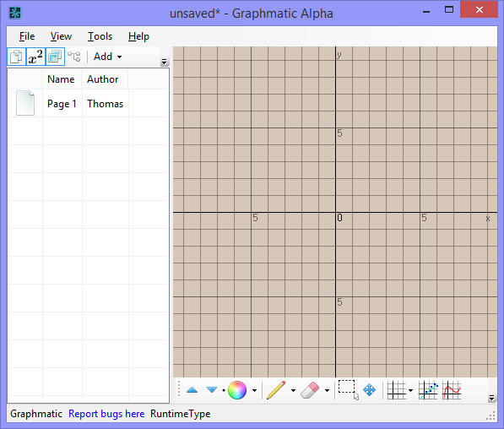Choose the dashed rectangle selection tool
This screenshot has width=504, height=429.
[349, 390]
